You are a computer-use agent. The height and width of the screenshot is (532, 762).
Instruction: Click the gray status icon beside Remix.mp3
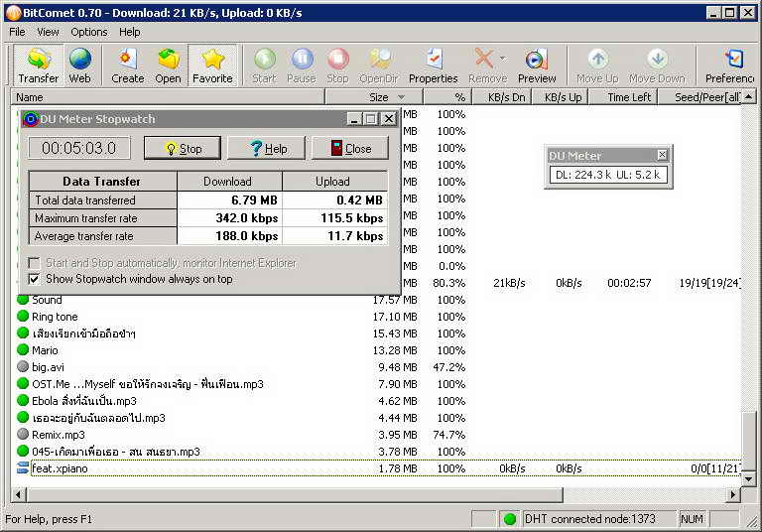coord(23,435)
